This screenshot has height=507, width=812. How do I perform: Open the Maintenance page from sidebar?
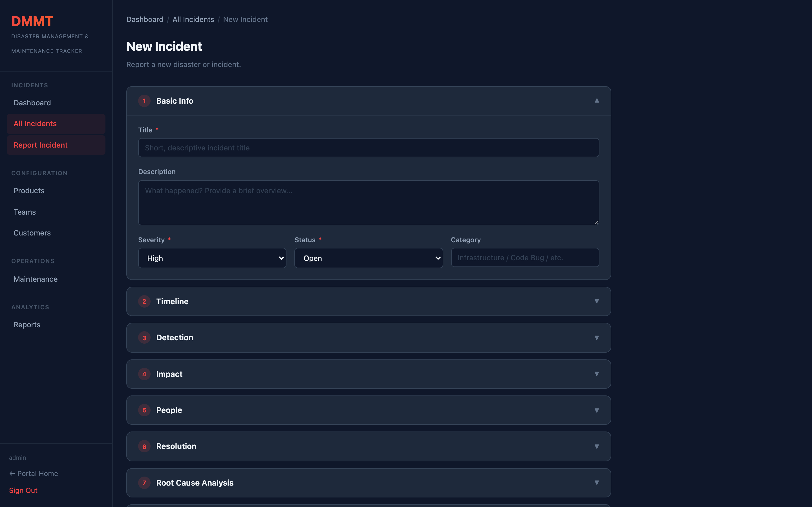pyautogui.click(x=36, y=279)
